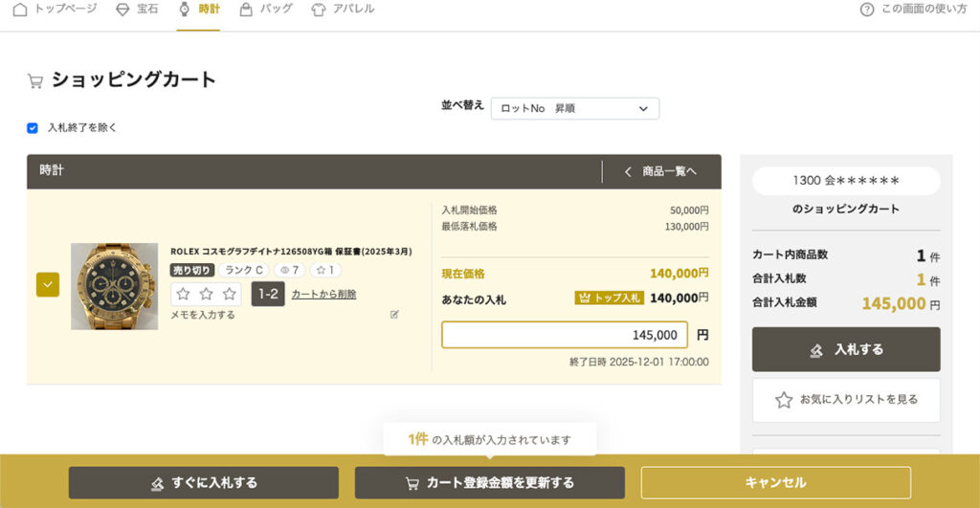Click the favorite count star badge
This screenshot has width=980, height=508.
pos(325,271)
